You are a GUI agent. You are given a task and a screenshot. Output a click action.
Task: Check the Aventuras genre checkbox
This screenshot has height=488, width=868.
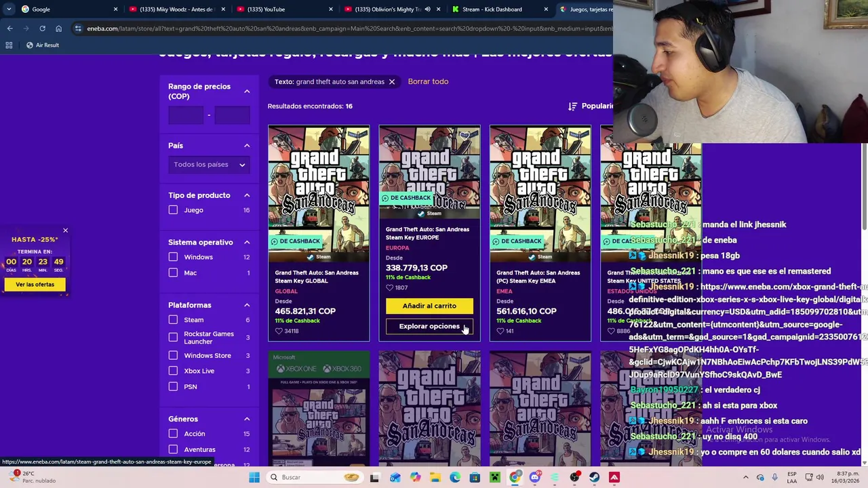click(x=173, y=449)
